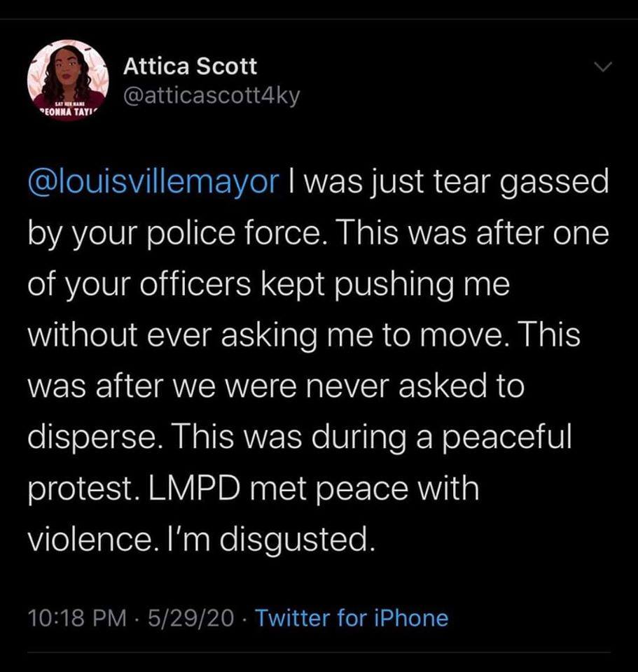Click the Twitter for iPhone source link

tap(351, 617)
